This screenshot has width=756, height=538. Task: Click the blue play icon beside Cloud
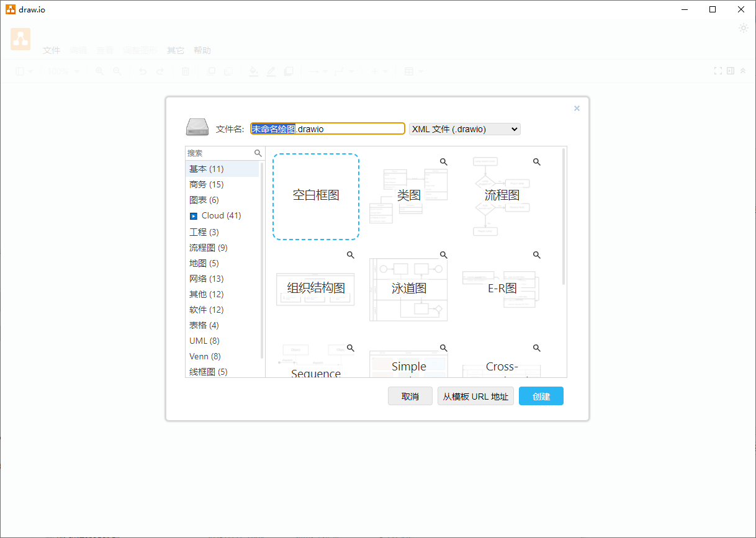pyautogui.click(x=193, y=216)
